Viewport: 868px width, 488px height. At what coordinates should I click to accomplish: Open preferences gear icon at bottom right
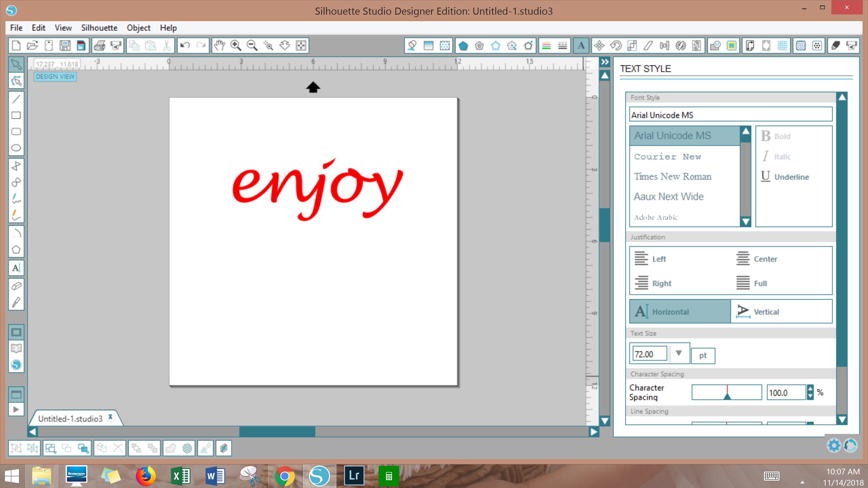coord(834,445)
